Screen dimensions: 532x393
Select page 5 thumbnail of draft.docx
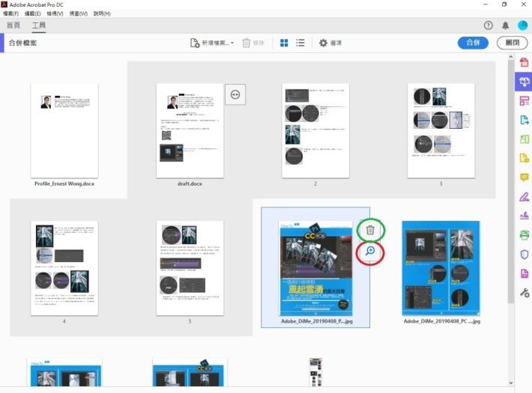tap(190, 268)
